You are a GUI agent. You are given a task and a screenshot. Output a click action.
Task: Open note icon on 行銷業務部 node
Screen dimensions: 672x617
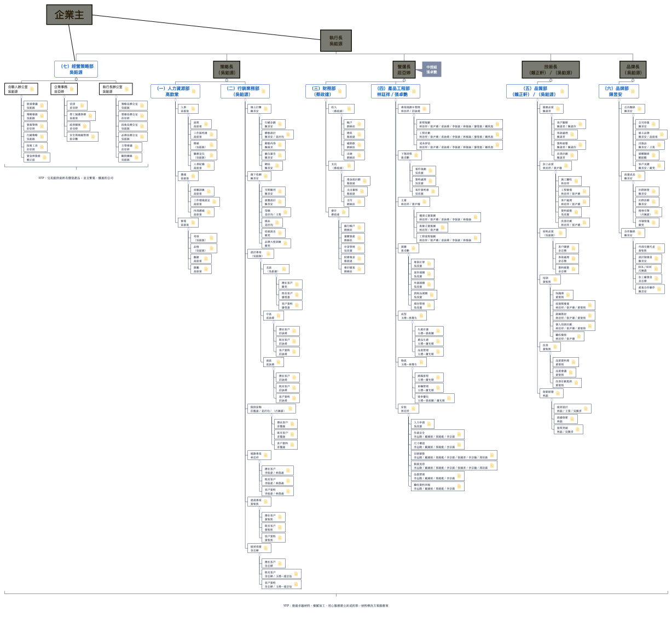pyautogui.click(x=264, y=91)
